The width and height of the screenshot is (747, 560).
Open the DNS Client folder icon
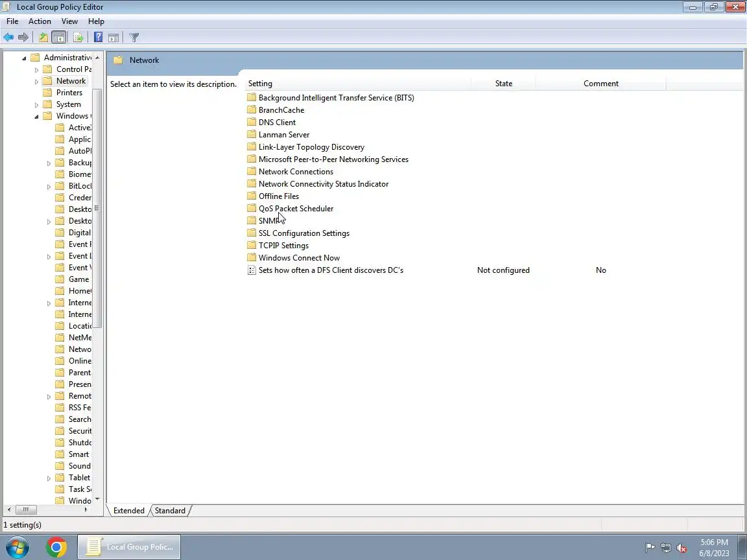pyautogui.click(x=252, y=122)
